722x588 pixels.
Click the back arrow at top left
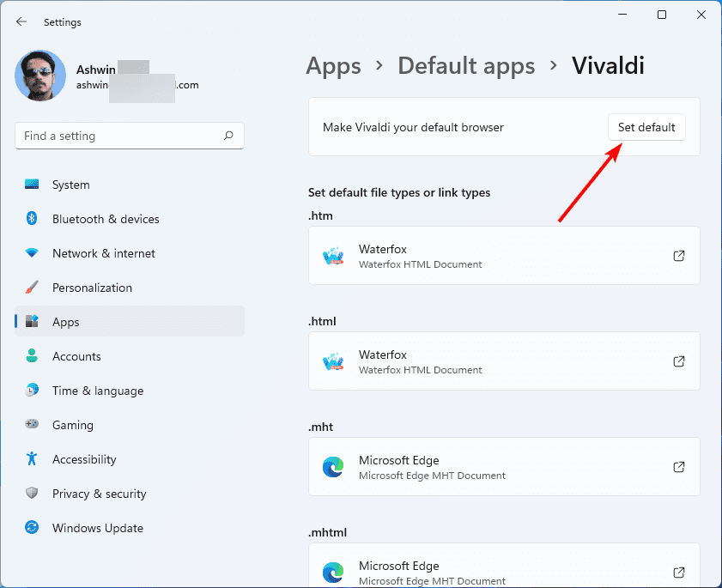coord(21,21)
